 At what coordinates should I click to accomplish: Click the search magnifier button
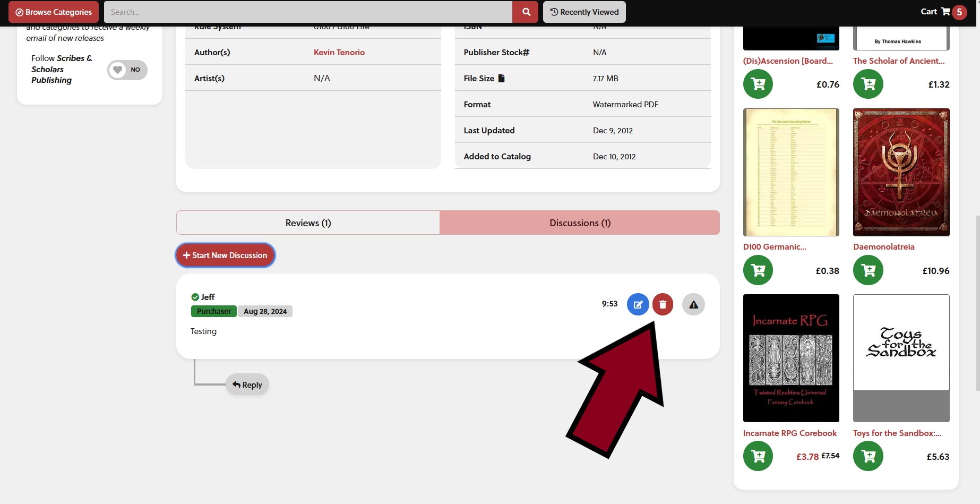526,12
